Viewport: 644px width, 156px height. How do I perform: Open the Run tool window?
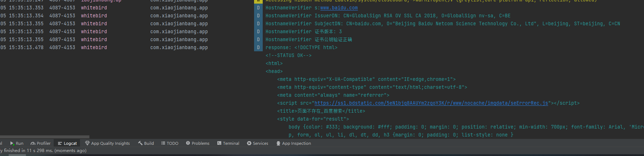coord(17,143)
